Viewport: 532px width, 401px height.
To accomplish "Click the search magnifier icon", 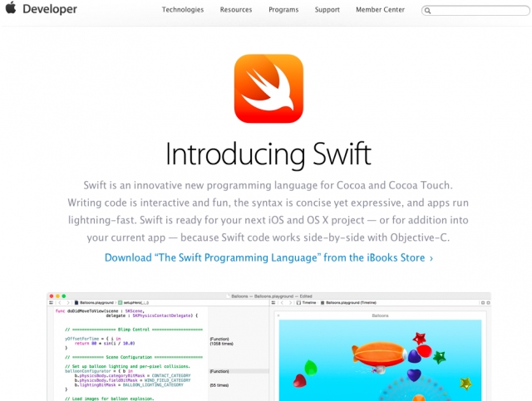I will click(428, 11).
